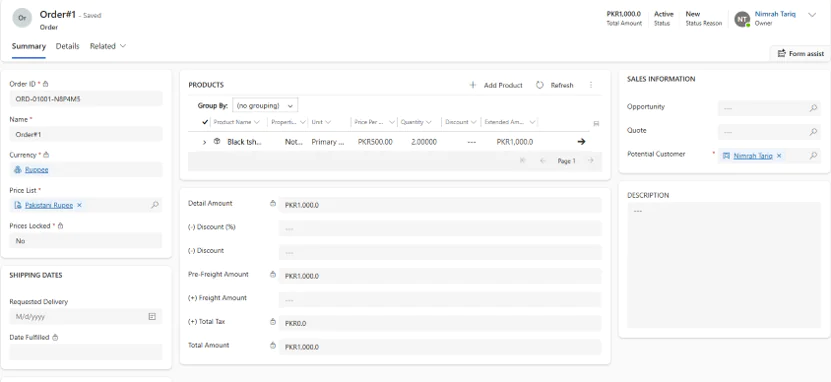Click the Order ID field ORD-01001-N8P4M5
The image size is (831, 382).
coord(86,99)
